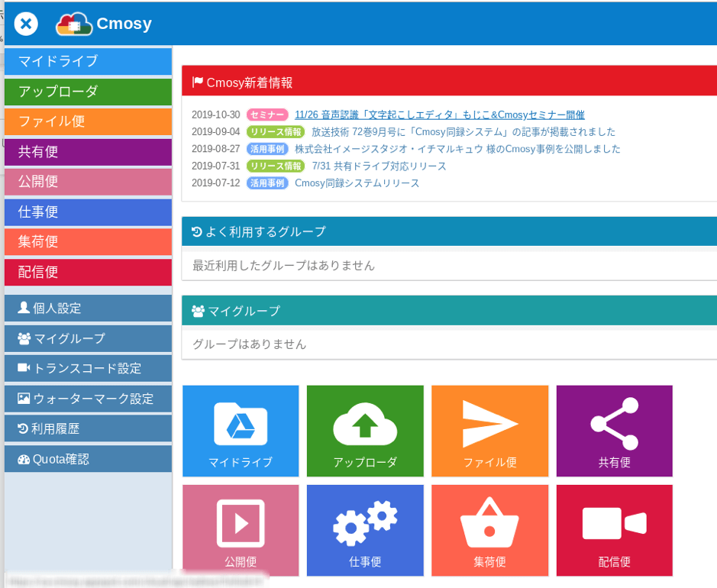Open 公開便 in the sidebar
Image resolution: width=717 pixels, height=588 pixels.
coord(89,182)
